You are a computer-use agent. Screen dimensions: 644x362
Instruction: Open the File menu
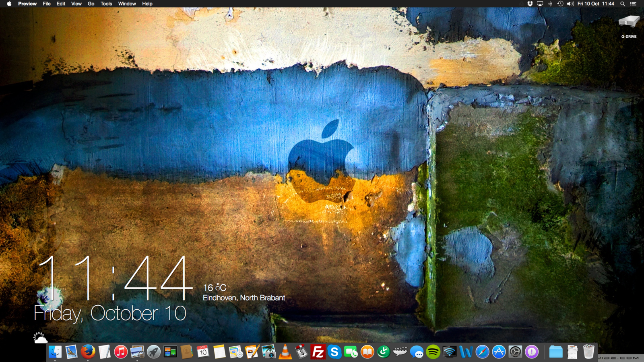click(47, 4)
